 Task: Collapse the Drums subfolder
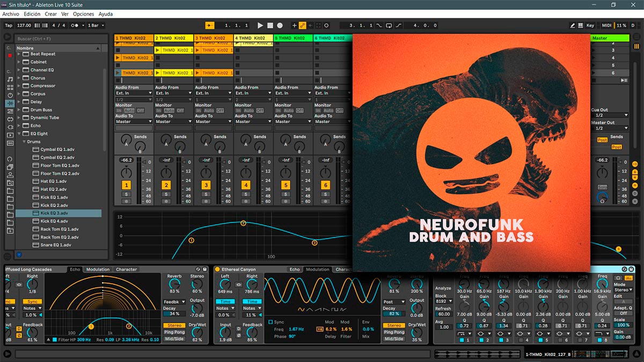24,142
